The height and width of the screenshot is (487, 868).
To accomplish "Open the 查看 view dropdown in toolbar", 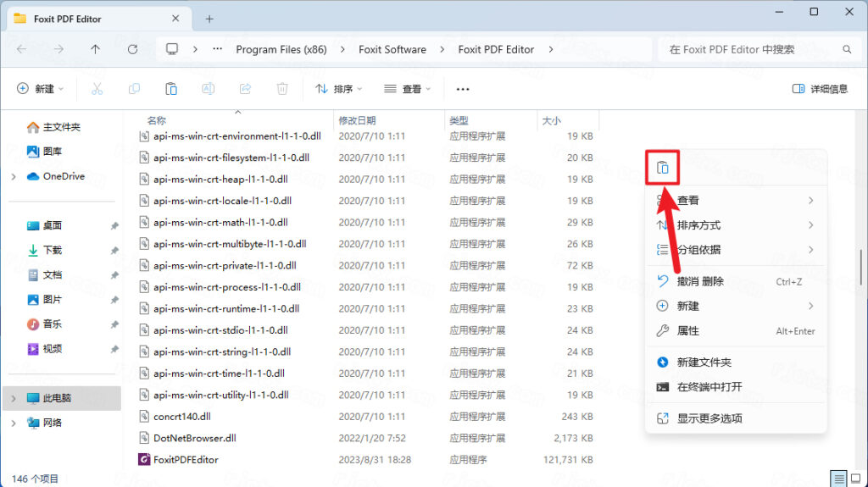I will (x=408, y=89).
